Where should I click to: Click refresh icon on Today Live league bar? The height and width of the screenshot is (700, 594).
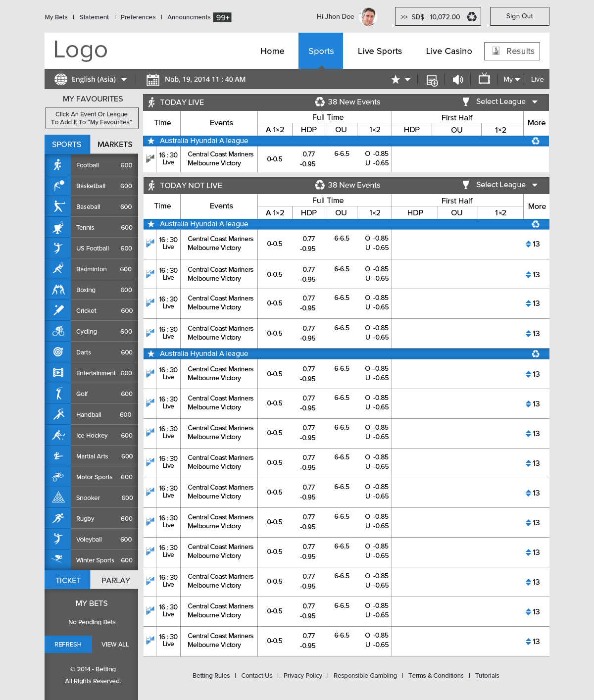[x=536, y=141]
